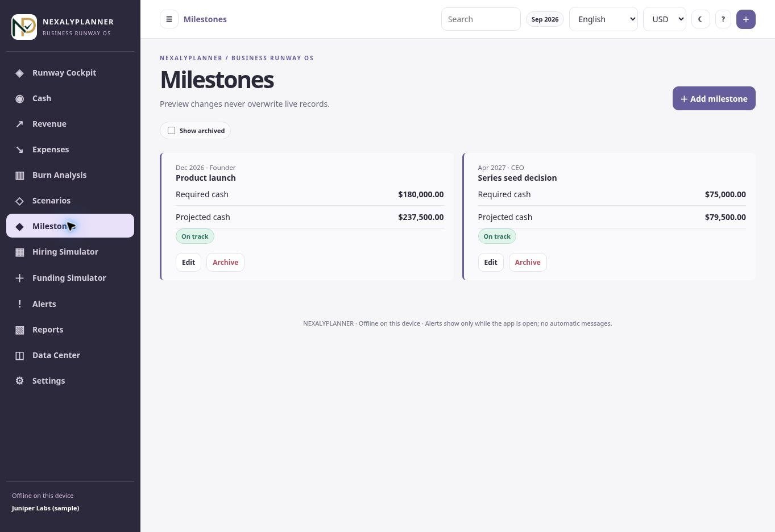Click On track badge for Series seed decision
This screenshot has height=532, width=775.
497,236
